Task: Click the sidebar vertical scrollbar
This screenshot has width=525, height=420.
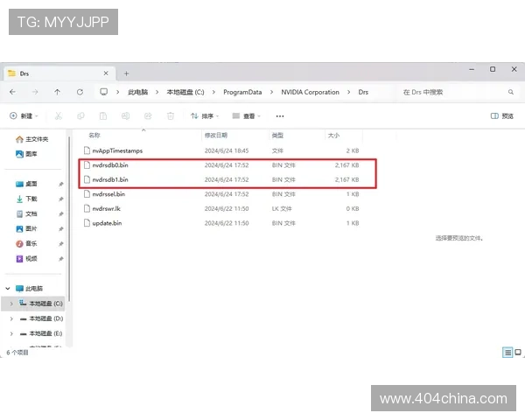Action: pyautogui.click(x=69, y=218)
